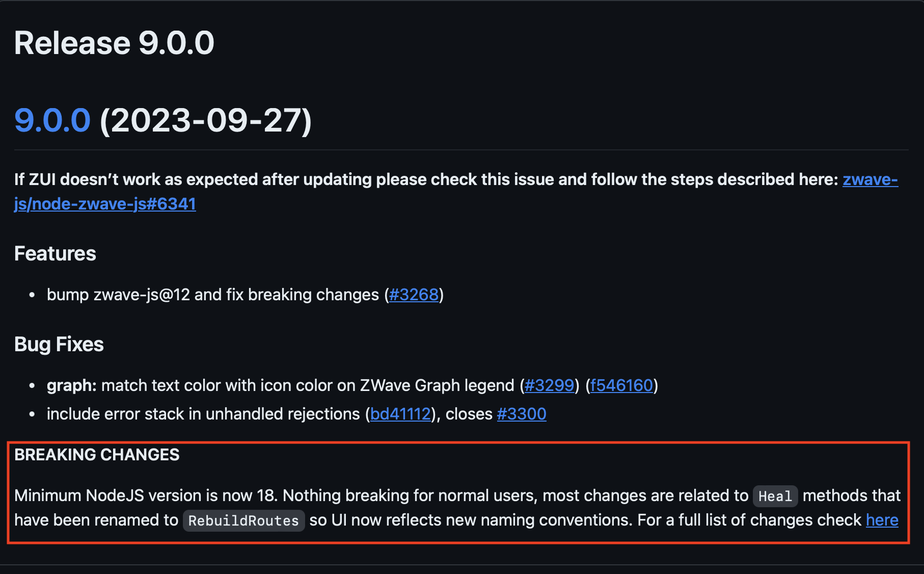Click the "here" full changes link
924x574 pixels.
[x=882, y=520]
